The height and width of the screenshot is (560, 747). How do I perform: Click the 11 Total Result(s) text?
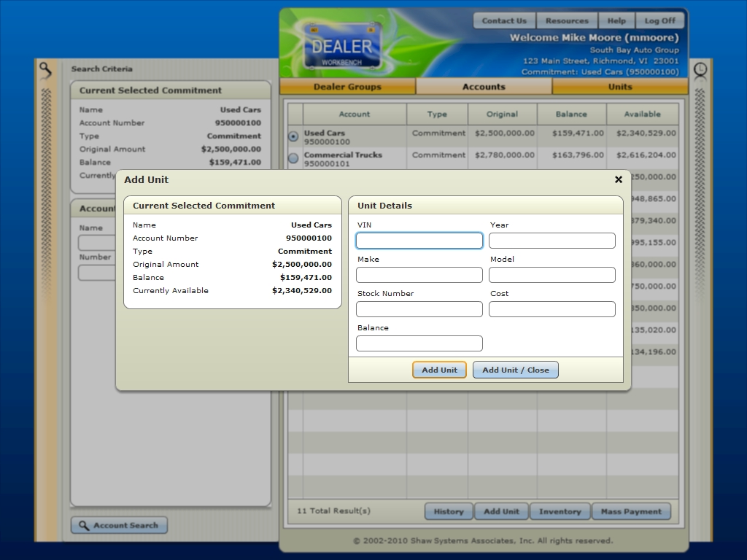(333, 511)
